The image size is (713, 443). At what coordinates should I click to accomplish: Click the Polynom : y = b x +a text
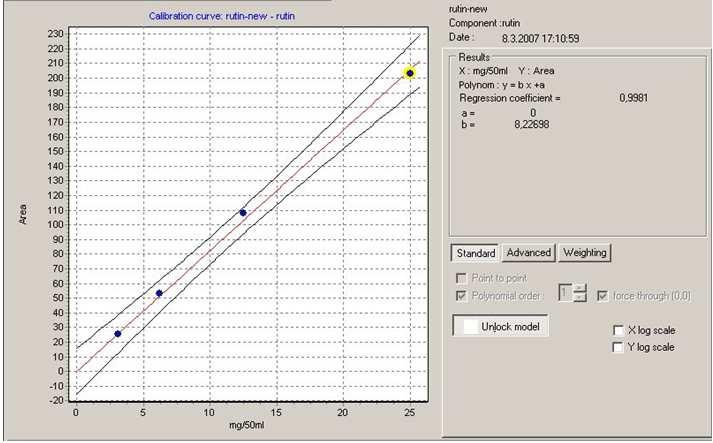click(502, 85)
